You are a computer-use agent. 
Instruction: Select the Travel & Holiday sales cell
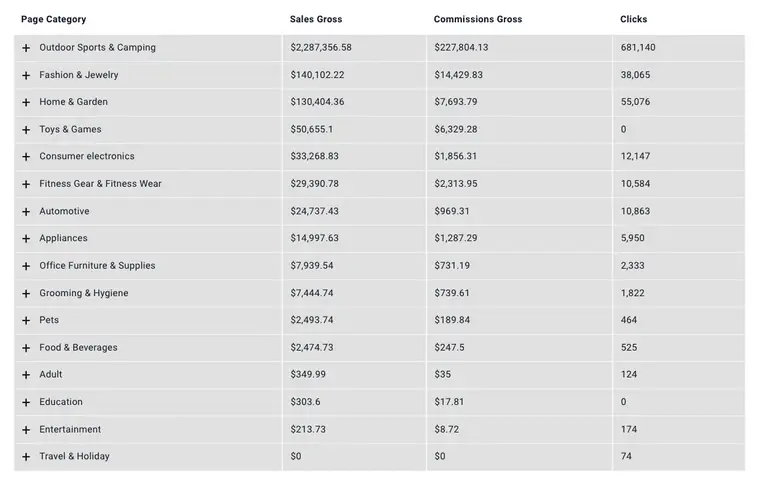pyautogui.click(x=296, y=457)
